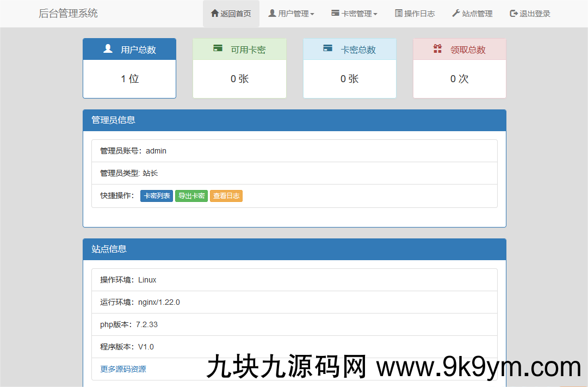Click the blue 卡密列表 button

157,196
